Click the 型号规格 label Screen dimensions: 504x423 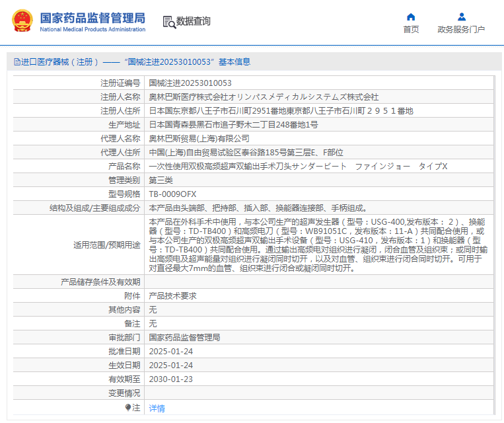124,194
